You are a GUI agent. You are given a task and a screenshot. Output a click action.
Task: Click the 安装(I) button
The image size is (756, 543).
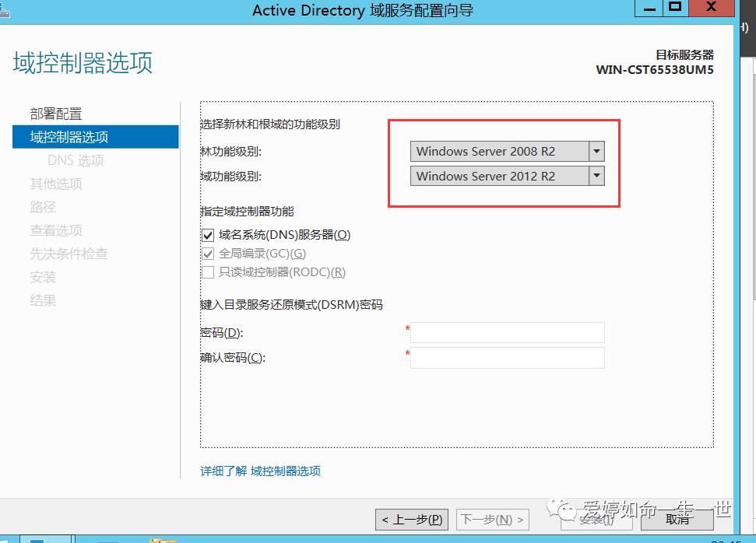[596, 520]
